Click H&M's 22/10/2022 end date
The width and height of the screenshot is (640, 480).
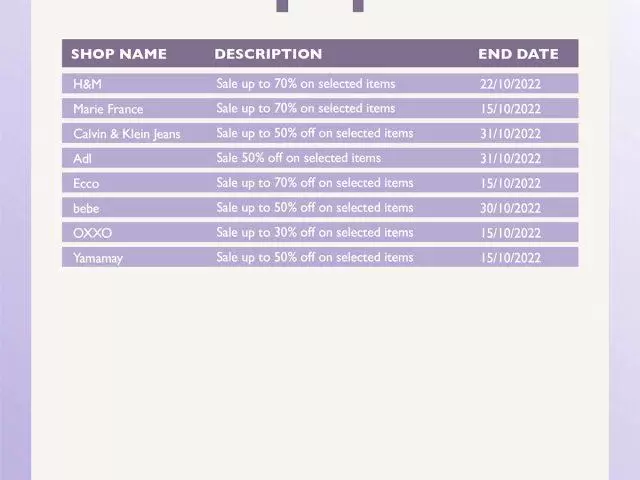point(510,84)
